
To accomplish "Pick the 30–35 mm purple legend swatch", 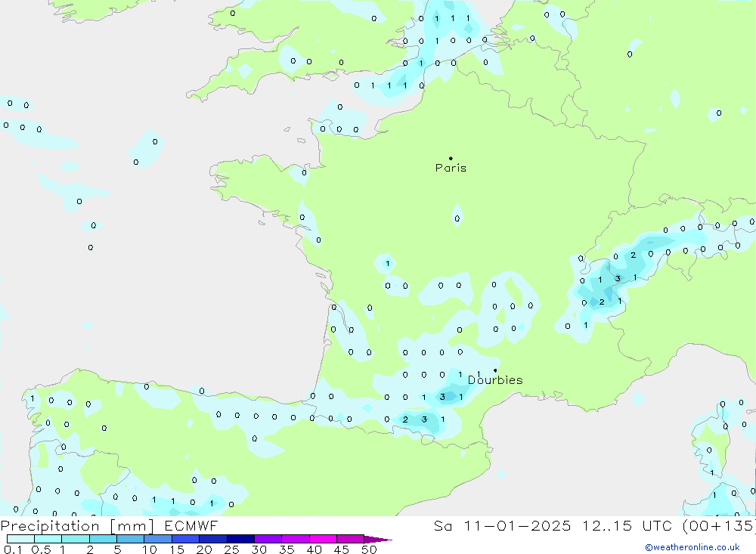I will point(268,539).
